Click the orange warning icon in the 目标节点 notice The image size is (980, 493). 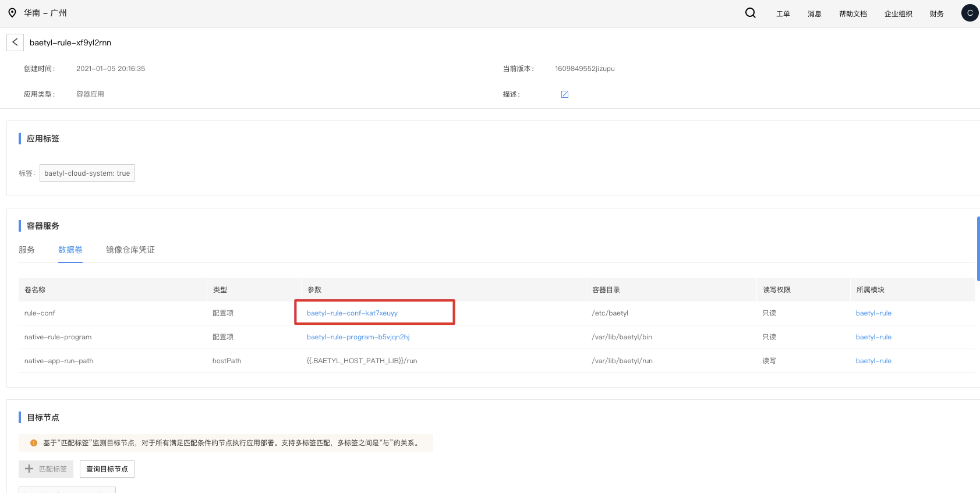(34, 443)
